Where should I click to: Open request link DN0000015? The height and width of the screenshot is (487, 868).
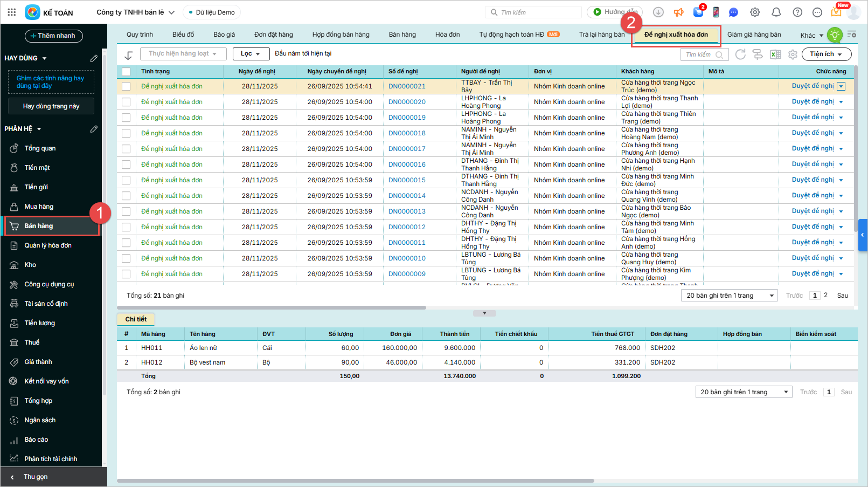click(407, 180)
